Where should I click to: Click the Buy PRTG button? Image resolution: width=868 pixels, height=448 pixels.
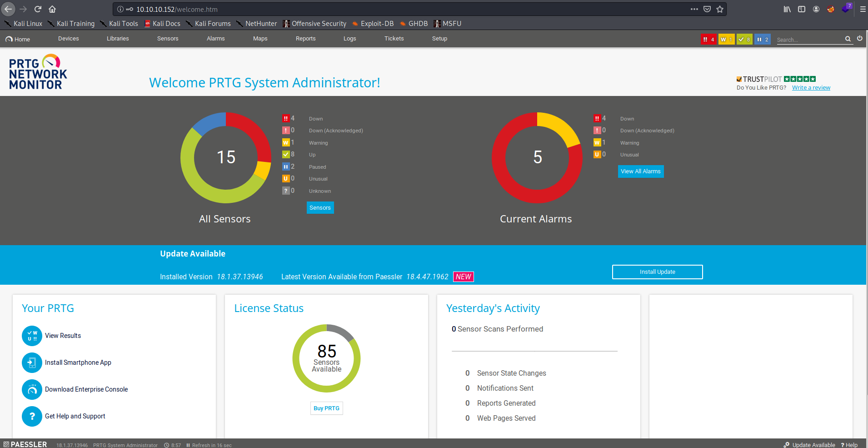pos(326,408)
